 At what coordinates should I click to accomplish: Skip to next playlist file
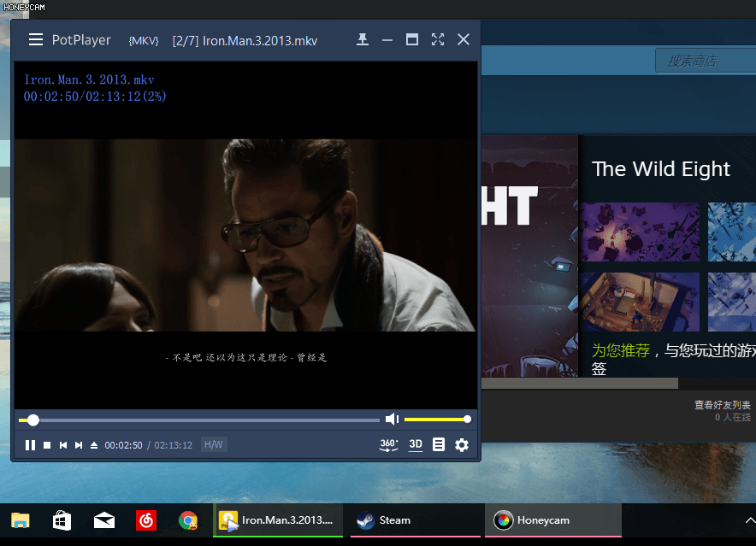coord(79,445)
